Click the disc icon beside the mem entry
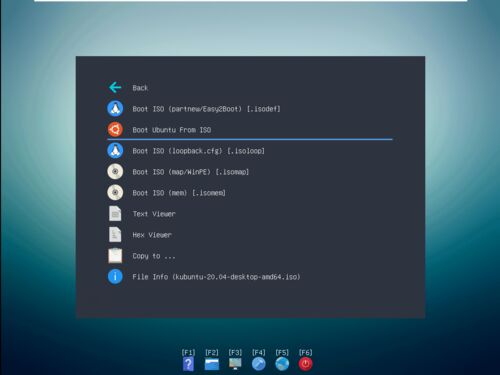The height and width of the screenshot is (375, 500). [x=115, y=193]
